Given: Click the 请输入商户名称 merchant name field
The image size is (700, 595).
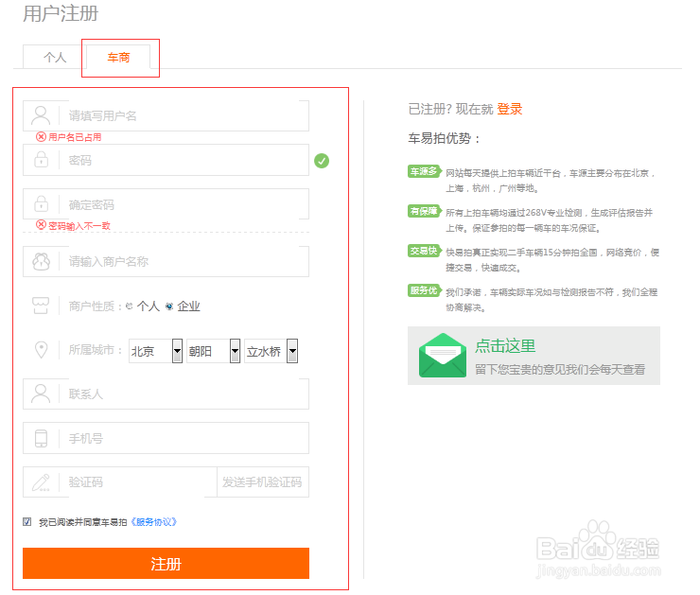Looking at the screenshot, I should click(x=166, y=262).
